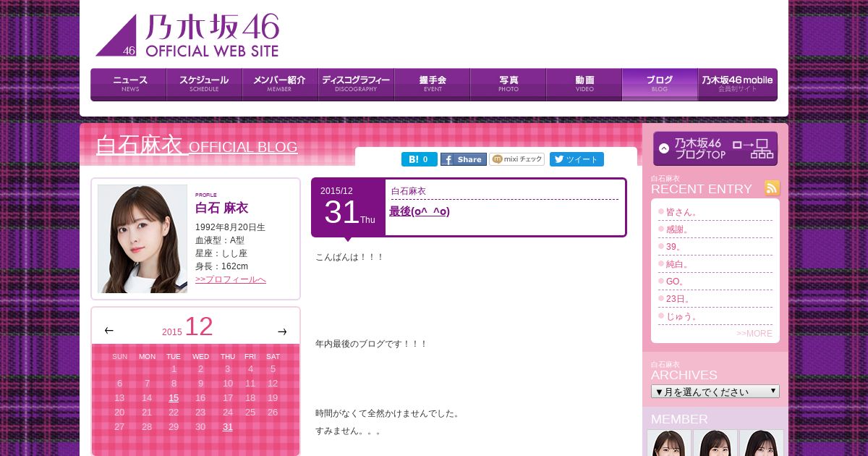Open recent entry 39。
This screenshot has height=456, width=868.
(x=674, y=247)
